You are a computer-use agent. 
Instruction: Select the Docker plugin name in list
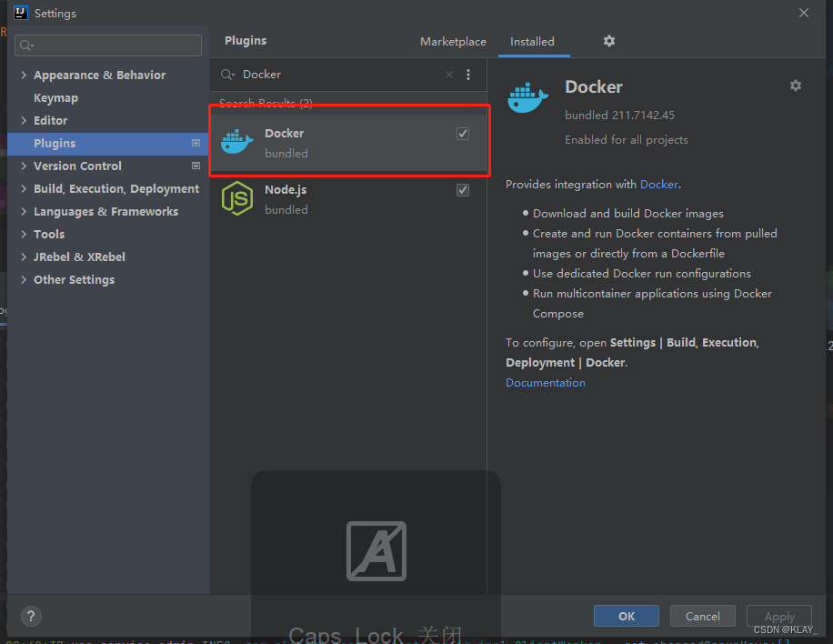[285, 134]
